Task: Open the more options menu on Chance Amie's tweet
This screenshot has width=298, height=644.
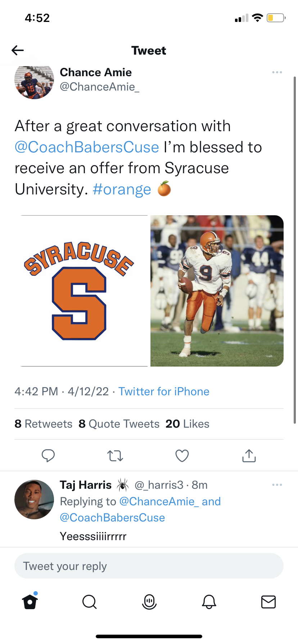Action: (x=277, y=73)
